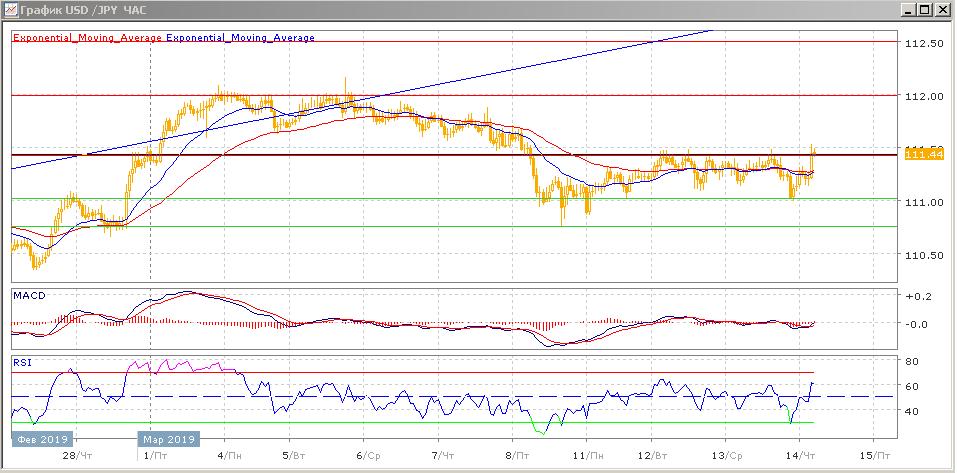This screenshot has width=957, height=473.
Task: Close the USD/JPY chart window
Action: 942,10
